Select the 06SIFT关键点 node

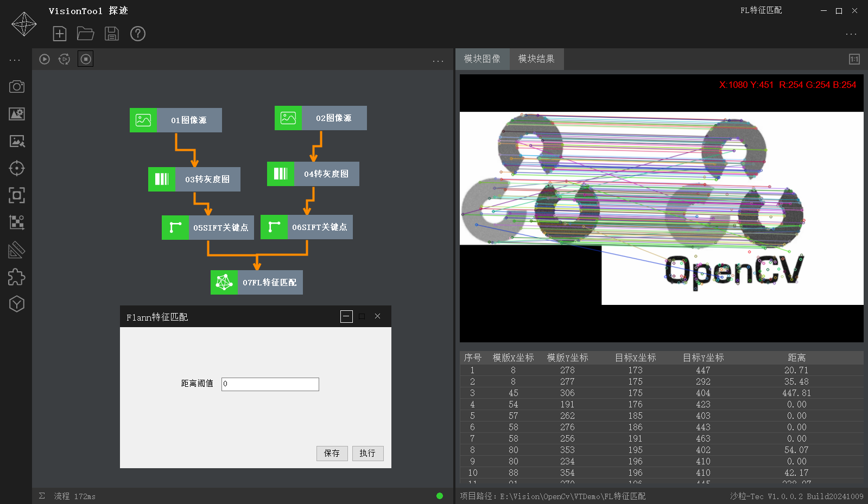click(x=307, y=227)
